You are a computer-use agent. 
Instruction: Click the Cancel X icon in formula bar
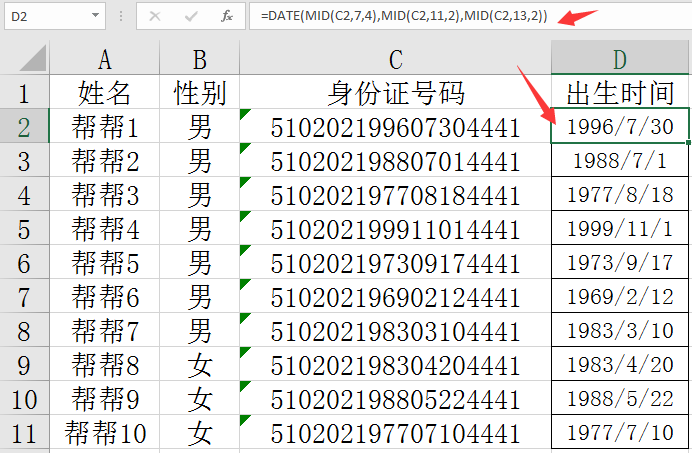(155, 16)
